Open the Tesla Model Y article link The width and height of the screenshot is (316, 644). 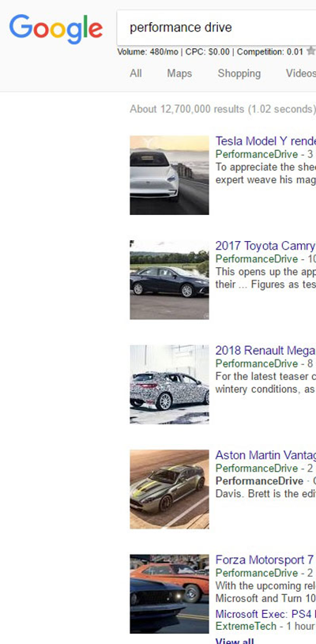[x=265, y=141]
